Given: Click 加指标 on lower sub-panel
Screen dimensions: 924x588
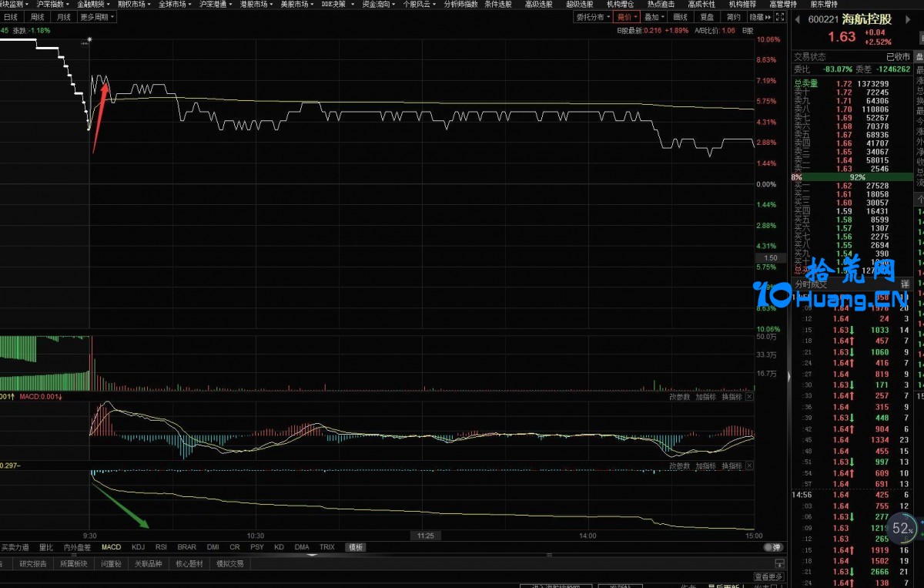Looking at the screenshot, I should [705, 465].
